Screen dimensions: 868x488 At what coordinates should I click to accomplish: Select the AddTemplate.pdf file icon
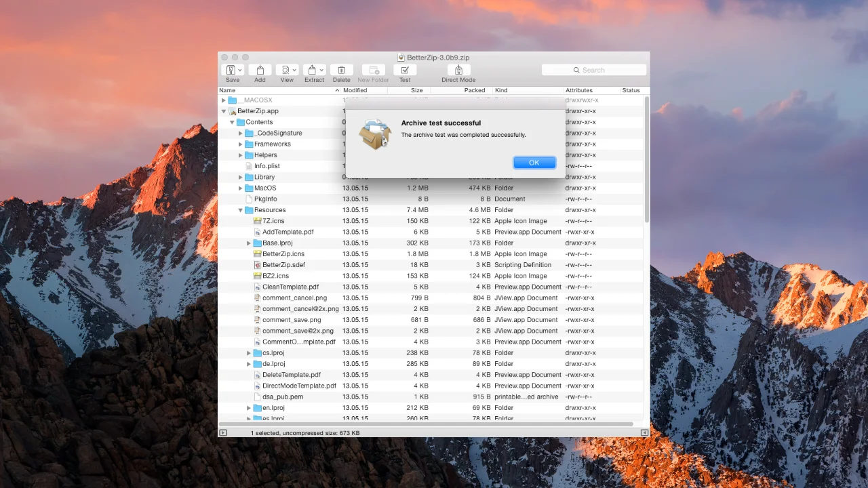[x=257, y=232]
